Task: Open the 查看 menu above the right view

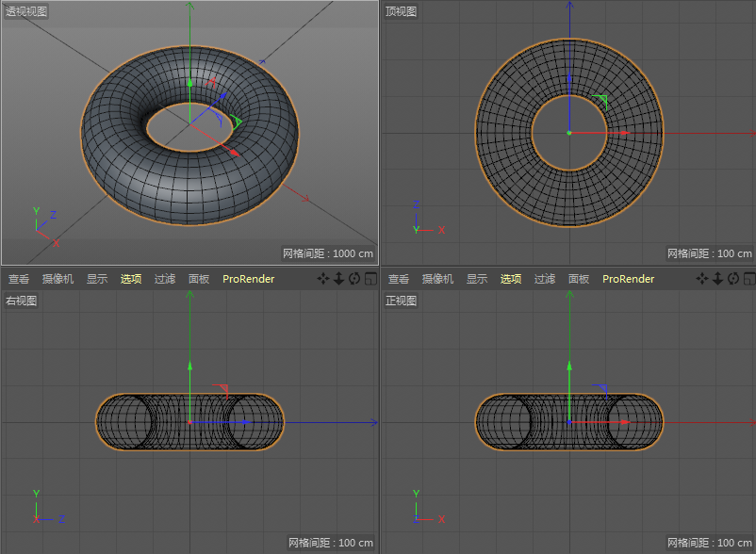Action: 19,279
